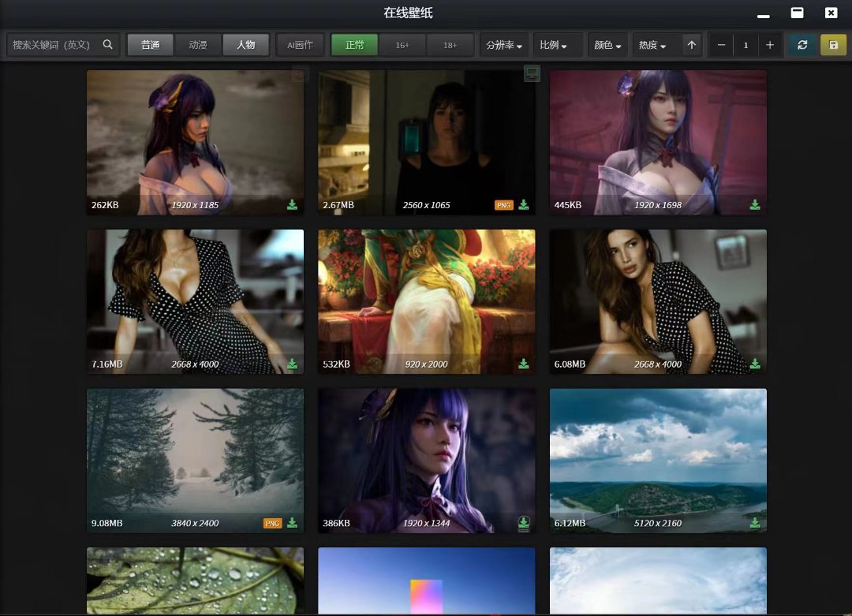Expand the 分辨率 dropdown
Image resolution: width=852 pixels, height=616 pixels.
[504, 46]
